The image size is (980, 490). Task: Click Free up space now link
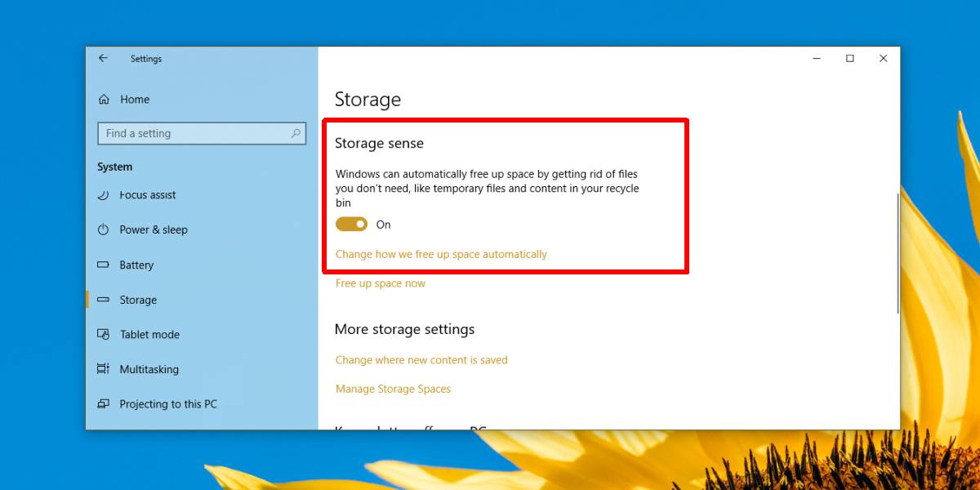(381, 283)
